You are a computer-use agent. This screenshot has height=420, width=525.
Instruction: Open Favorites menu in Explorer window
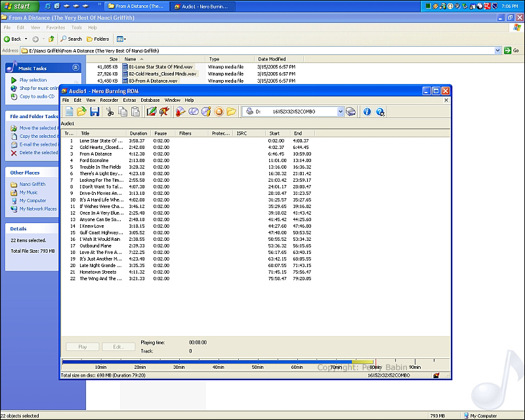pyautogui.click(x=56, y=28)
